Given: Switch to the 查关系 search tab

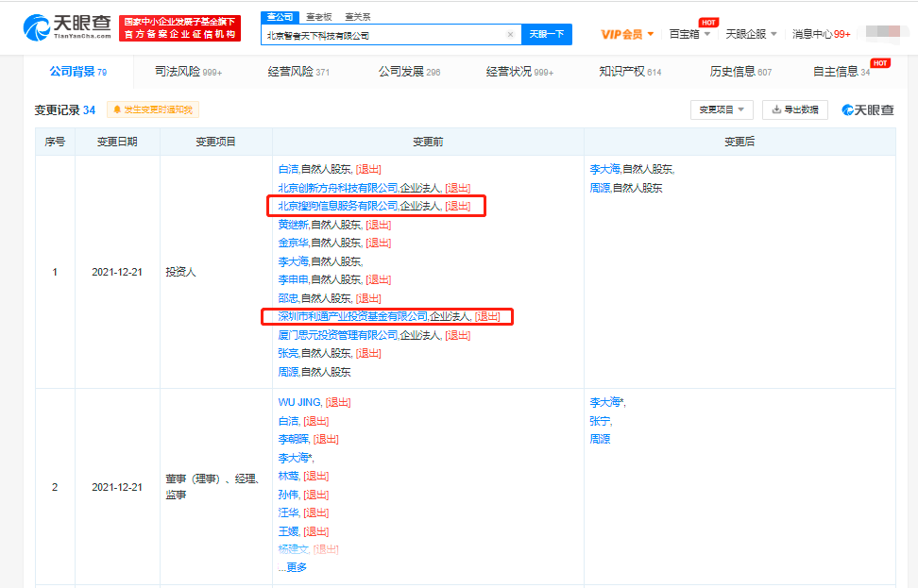Looking at the screenshot, I should (x=358, y=17).
